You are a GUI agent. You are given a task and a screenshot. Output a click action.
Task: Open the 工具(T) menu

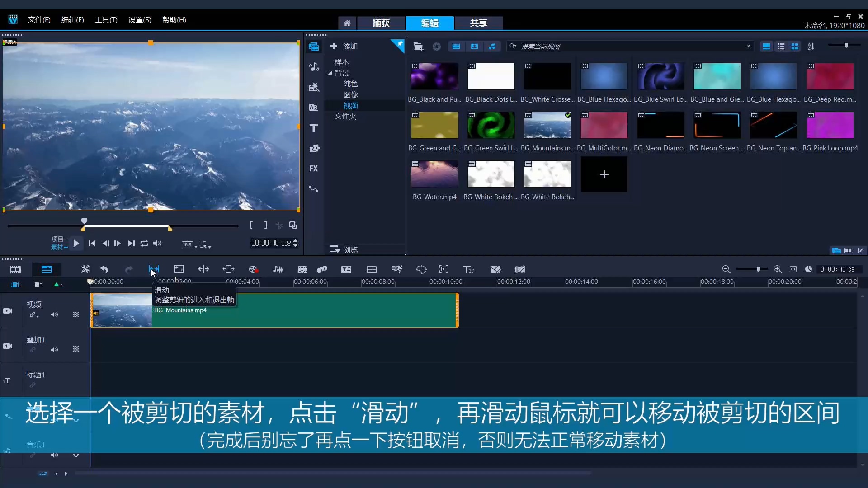click(x=106, y=20)
